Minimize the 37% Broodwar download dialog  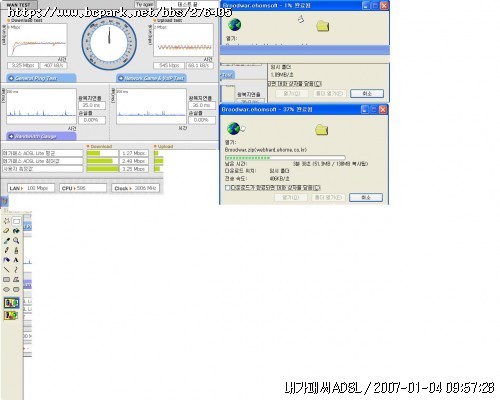coord(365,109)
